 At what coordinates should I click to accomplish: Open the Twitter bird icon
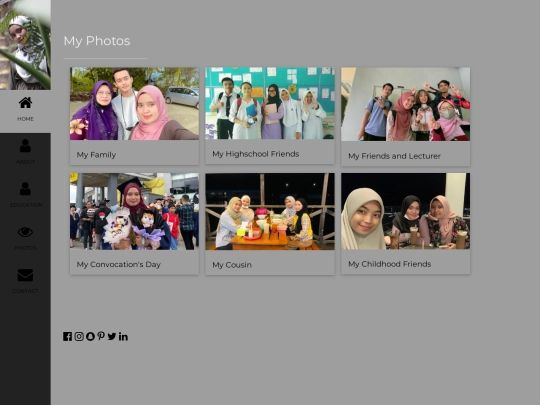tap(112, 336)
